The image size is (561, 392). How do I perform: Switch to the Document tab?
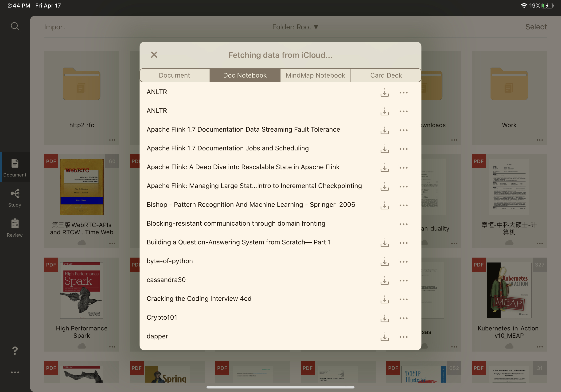[x=175, y=75]
